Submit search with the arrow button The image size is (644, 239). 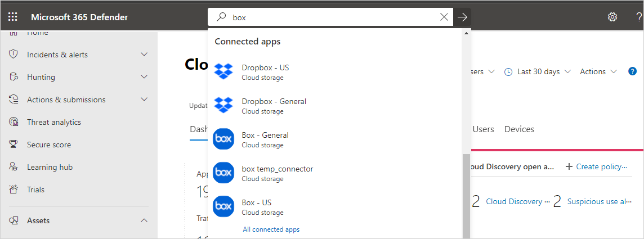[x=462, y=17]
